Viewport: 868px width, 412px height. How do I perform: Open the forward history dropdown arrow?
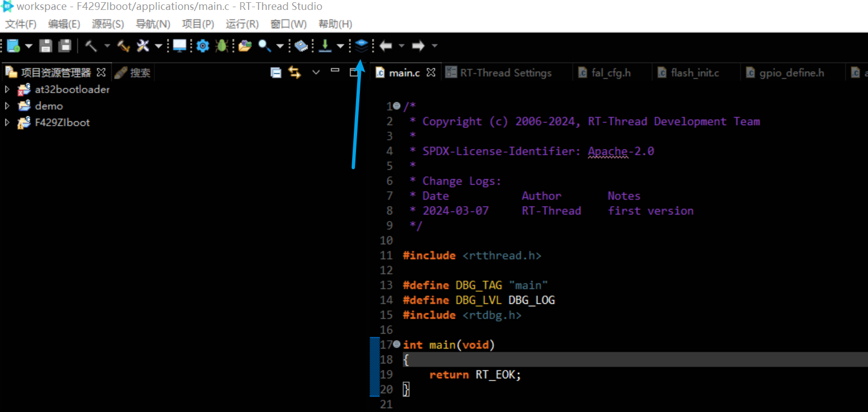tap(434, 46)
